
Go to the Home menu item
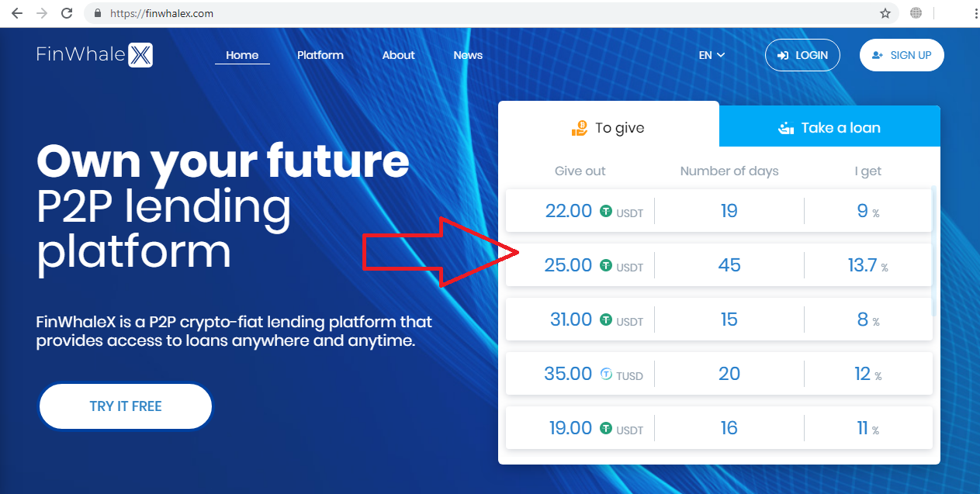tap(242, 55)
